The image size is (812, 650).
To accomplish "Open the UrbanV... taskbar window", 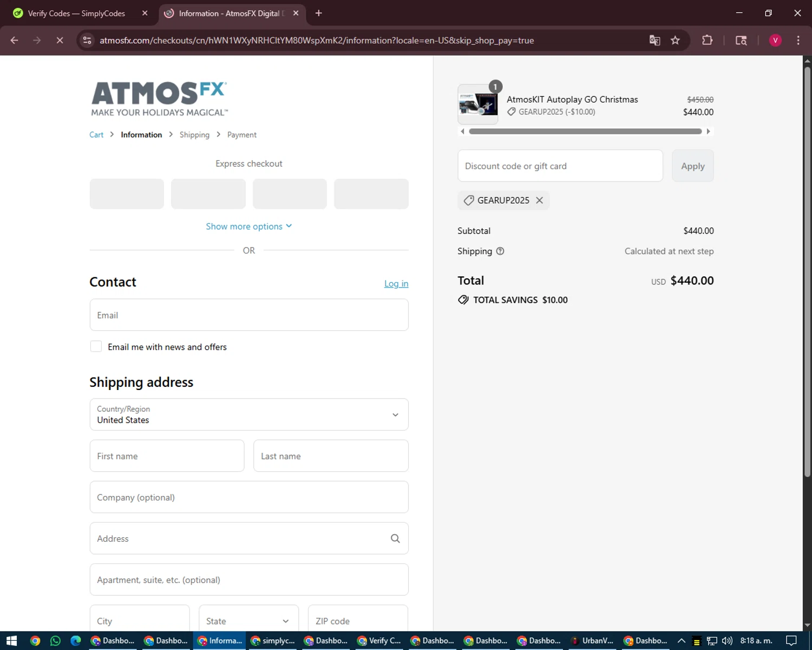I will 591,641.
